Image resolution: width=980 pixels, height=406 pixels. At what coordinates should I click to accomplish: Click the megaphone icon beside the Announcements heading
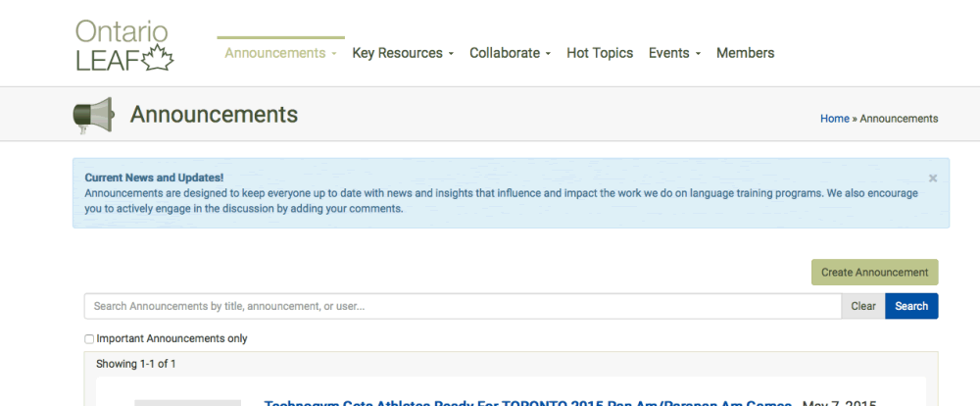click(x=93, y=116)
